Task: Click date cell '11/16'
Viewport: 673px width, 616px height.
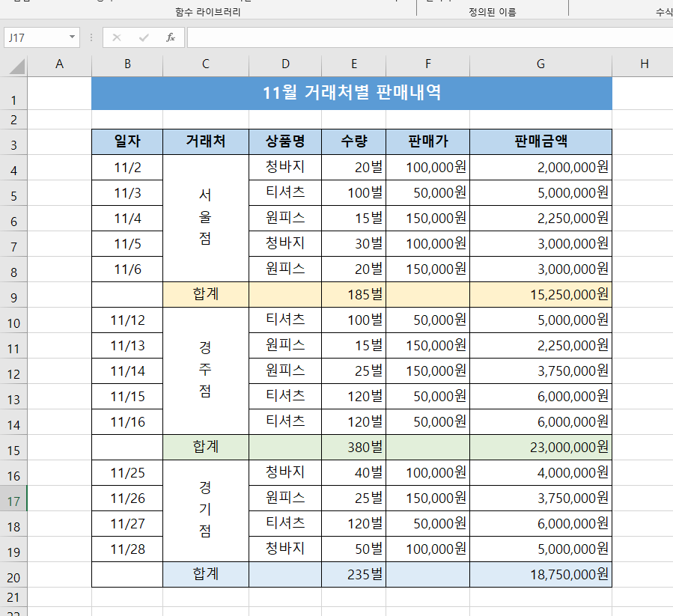Action: tap(127, 422)
